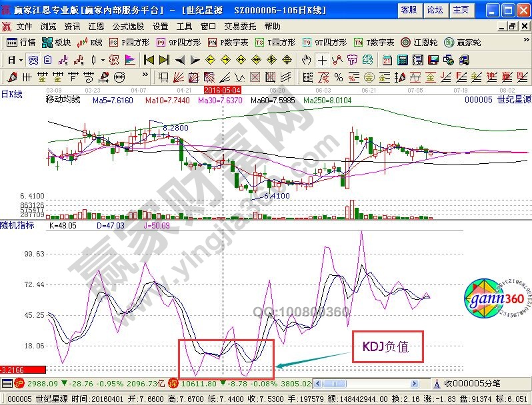Open the 交易委托 menu
This screenshot has height=405, width=532.
241,27
